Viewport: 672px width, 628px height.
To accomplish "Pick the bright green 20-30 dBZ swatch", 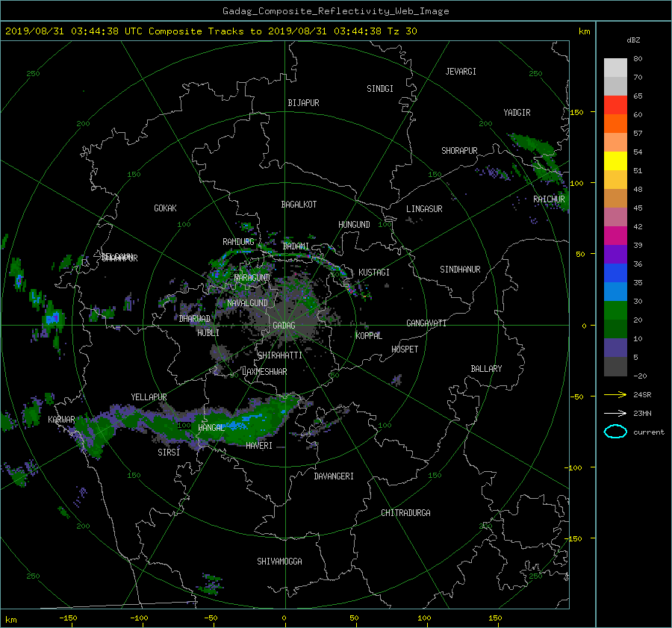I will click(615, 311).
